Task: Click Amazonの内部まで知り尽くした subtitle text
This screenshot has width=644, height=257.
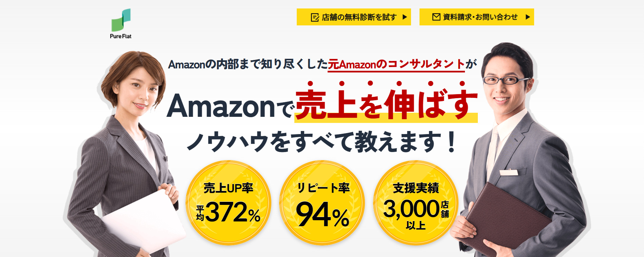Action: (x=248, y=64)
